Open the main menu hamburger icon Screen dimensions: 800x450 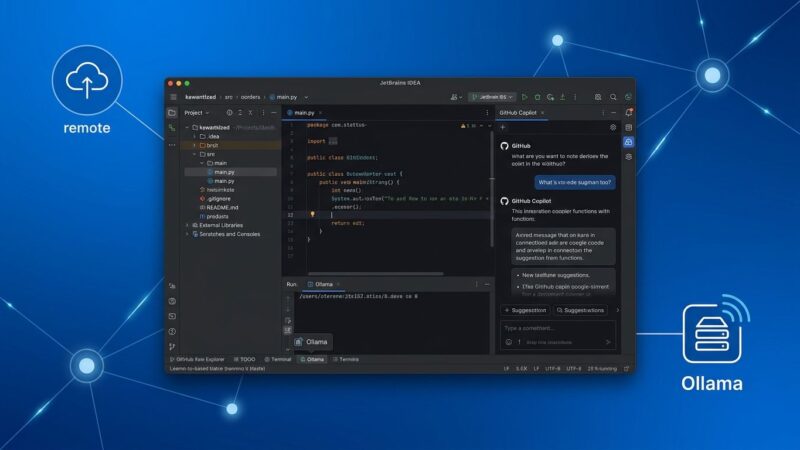click(173, 97)
